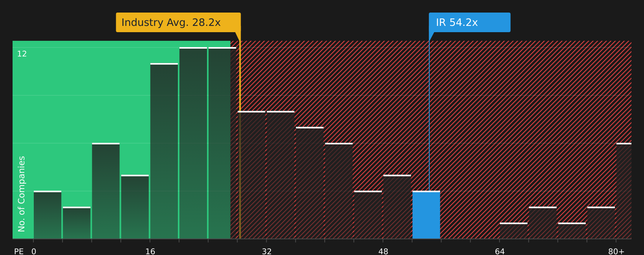This screenshot has height=255, width=644.
Task: Click the IR 54.2x label
Action: [x=470, y=22]
